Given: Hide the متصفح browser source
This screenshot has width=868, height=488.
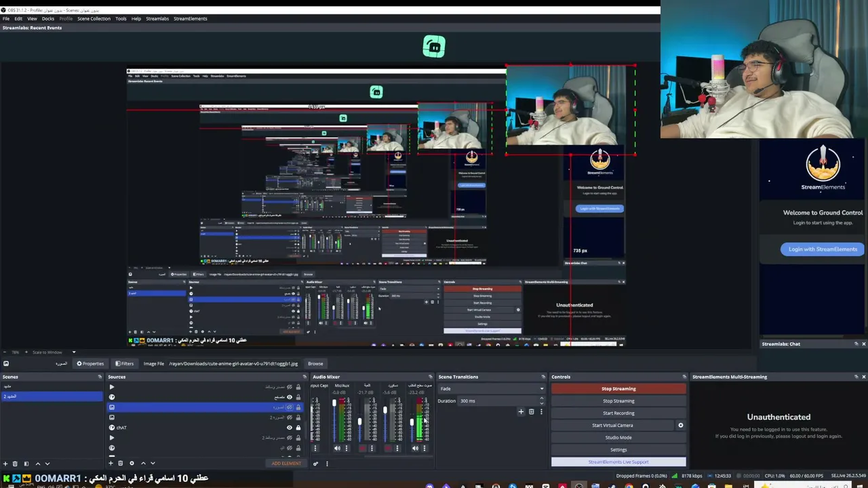Looking at the screenshot, I should (290, 397).
